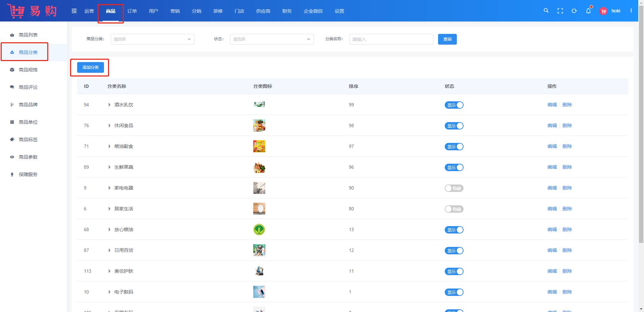644x312 pixels.
Task: Open the 状态 filter dropdown
Action: (272, 39)
